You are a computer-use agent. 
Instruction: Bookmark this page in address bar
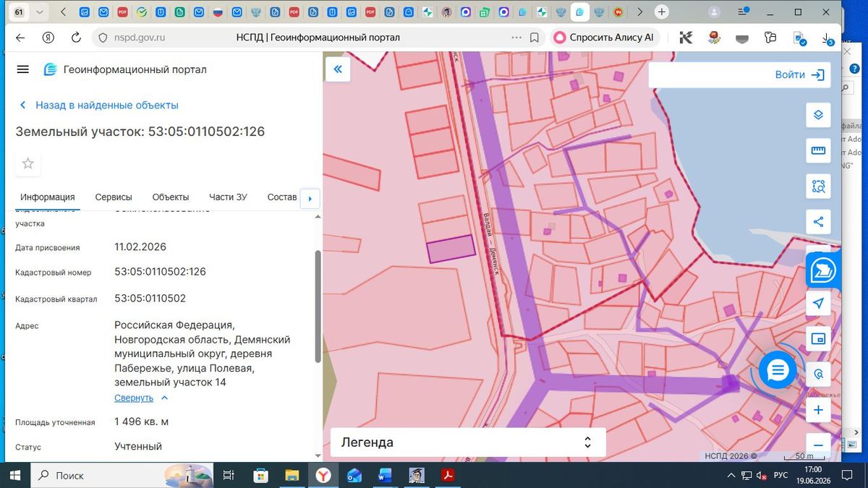click(535, 38)
